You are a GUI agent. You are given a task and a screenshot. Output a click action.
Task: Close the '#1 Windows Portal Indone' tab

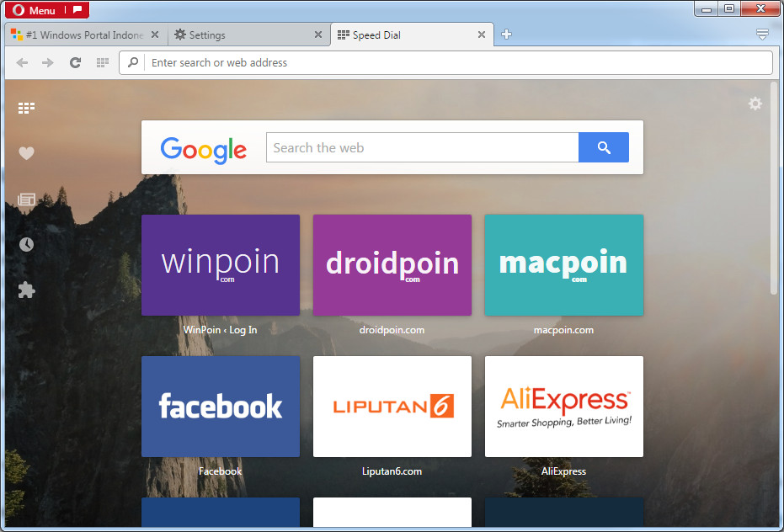pyautogui.click(x=155, y=35)
